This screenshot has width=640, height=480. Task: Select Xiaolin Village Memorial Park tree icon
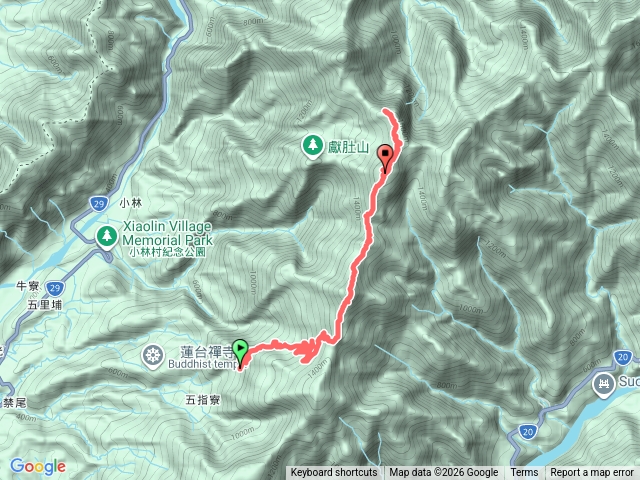point(107,237)
